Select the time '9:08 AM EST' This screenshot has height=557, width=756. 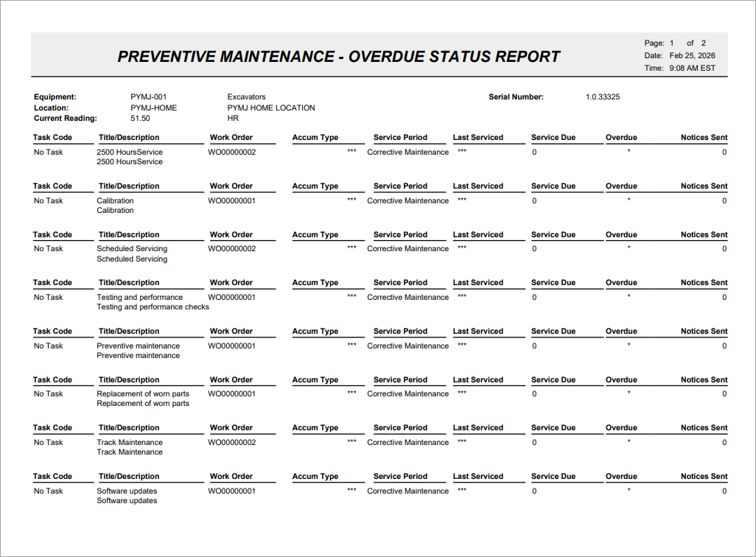[692, 68]
